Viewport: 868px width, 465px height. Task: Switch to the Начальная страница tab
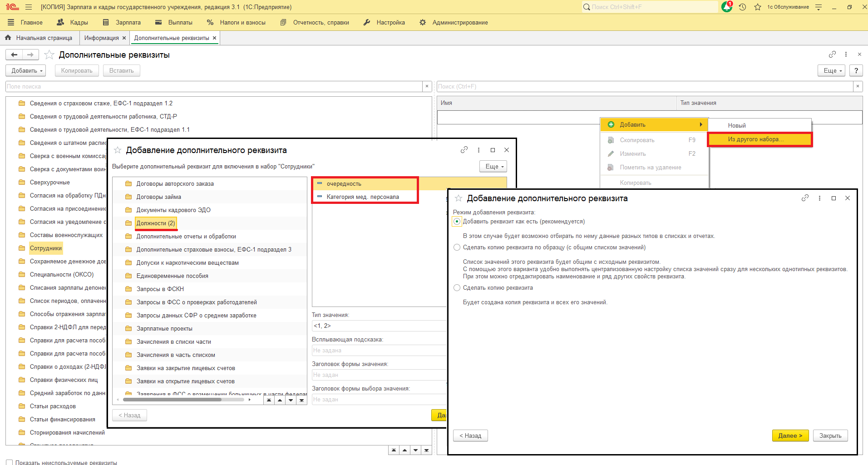point(39,38)
